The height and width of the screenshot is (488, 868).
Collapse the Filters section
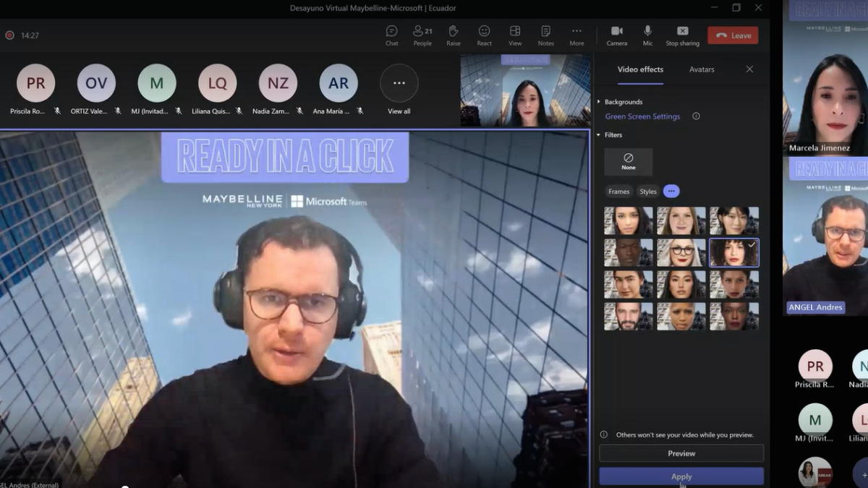coord(612,134)
